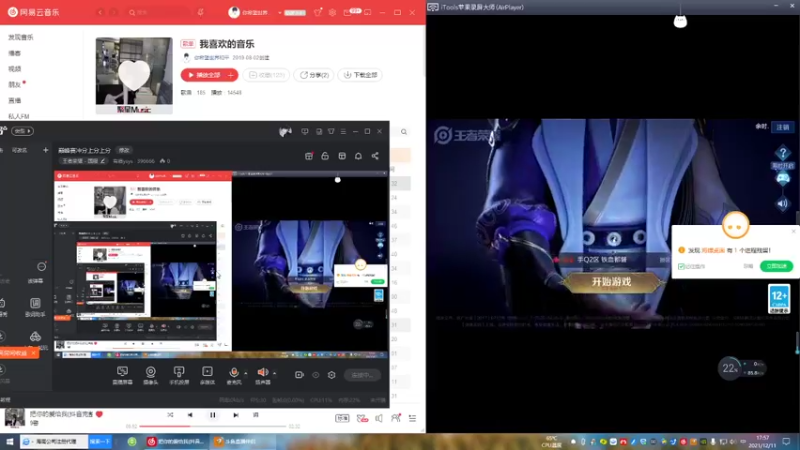
Task: Mute volume in NetEase player bar
Action: click(379, 418)
